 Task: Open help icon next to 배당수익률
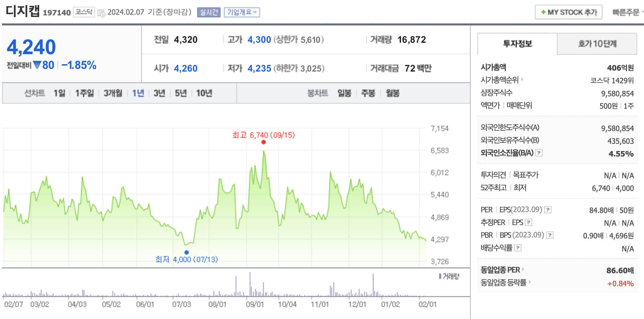point(518,248)
